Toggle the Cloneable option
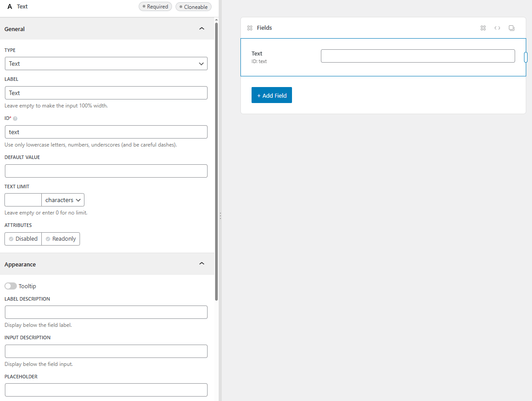 click(x=193, y=7)
